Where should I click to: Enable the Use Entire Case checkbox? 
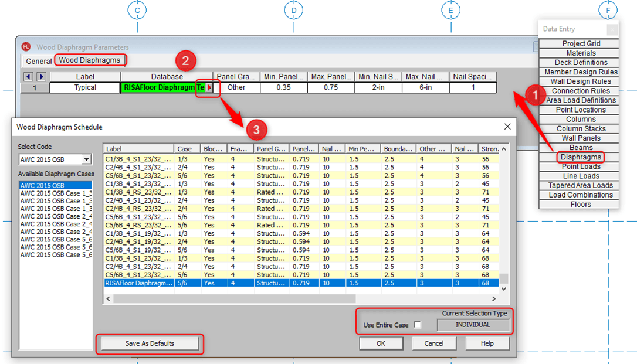pos(418,325)
